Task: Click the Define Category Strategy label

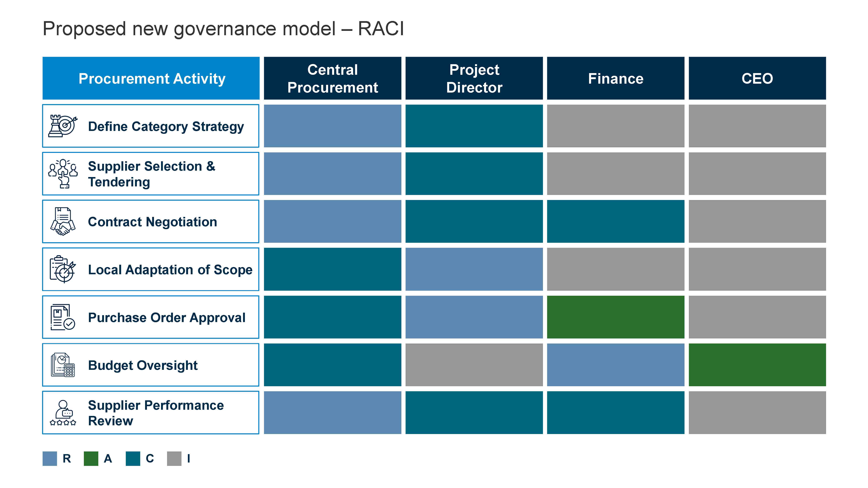Action: tap(166, 127)
